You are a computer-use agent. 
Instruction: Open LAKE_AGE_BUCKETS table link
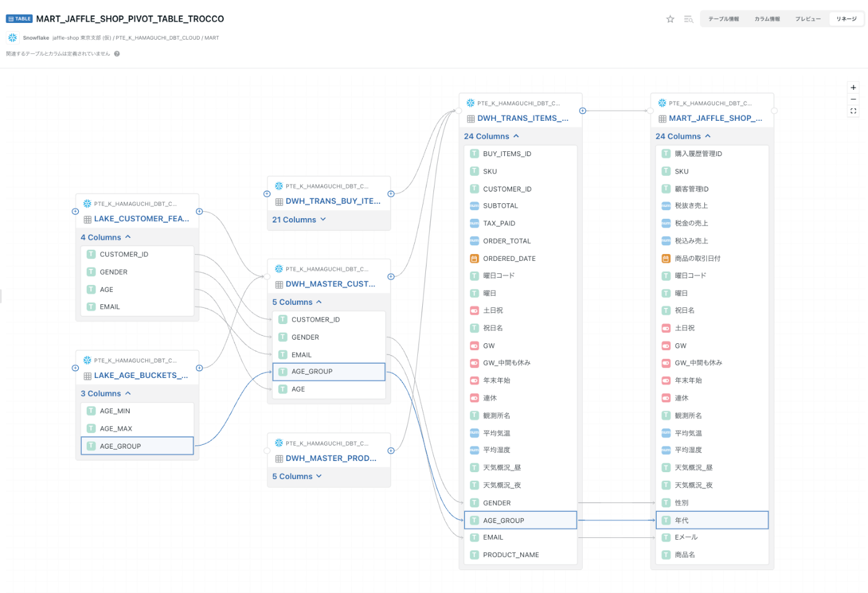pyautogui.click(x=141, y=376)
